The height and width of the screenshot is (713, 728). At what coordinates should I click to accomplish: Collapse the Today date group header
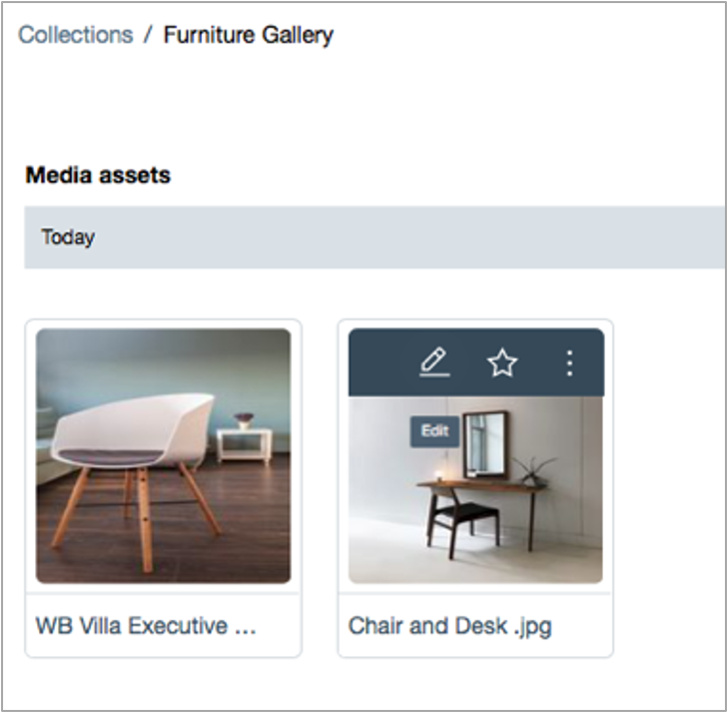point(375,238)
